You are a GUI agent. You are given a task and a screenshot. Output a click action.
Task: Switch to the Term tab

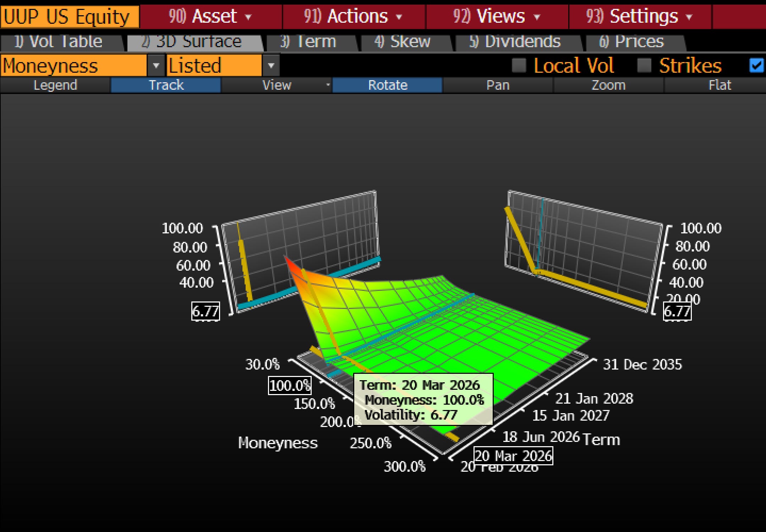(308, 42)
